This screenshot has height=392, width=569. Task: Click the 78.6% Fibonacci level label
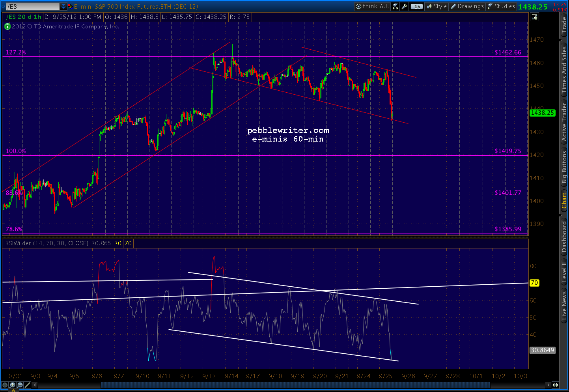coord(14,229)
